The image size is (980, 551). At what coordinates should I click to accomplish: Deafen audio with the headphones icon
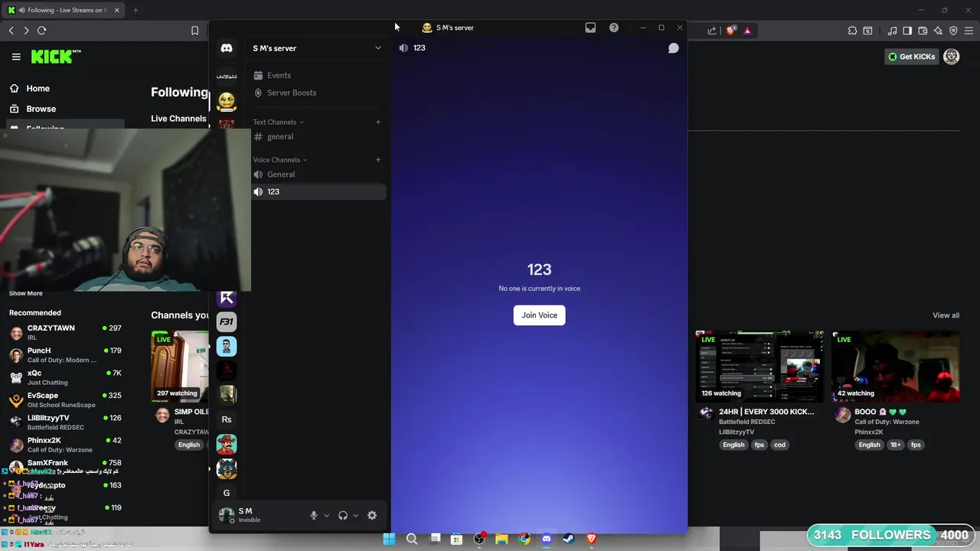tap(343, 516)
